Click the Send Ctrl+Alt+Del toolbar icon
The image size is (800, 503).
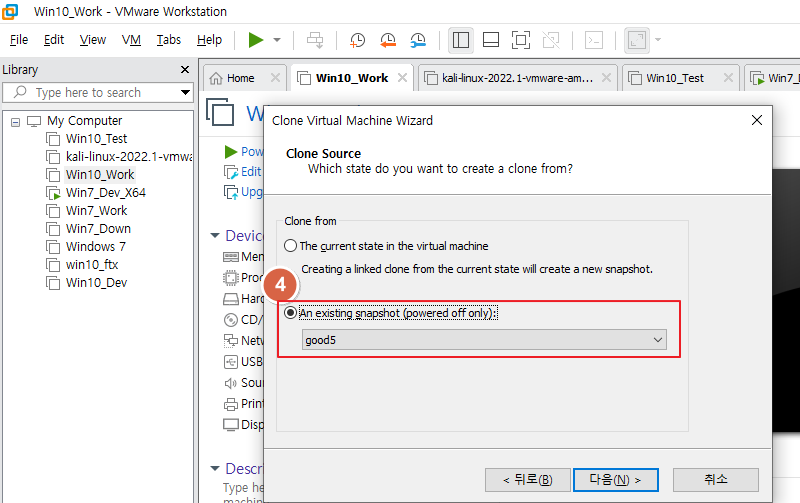tap(315, 40)
